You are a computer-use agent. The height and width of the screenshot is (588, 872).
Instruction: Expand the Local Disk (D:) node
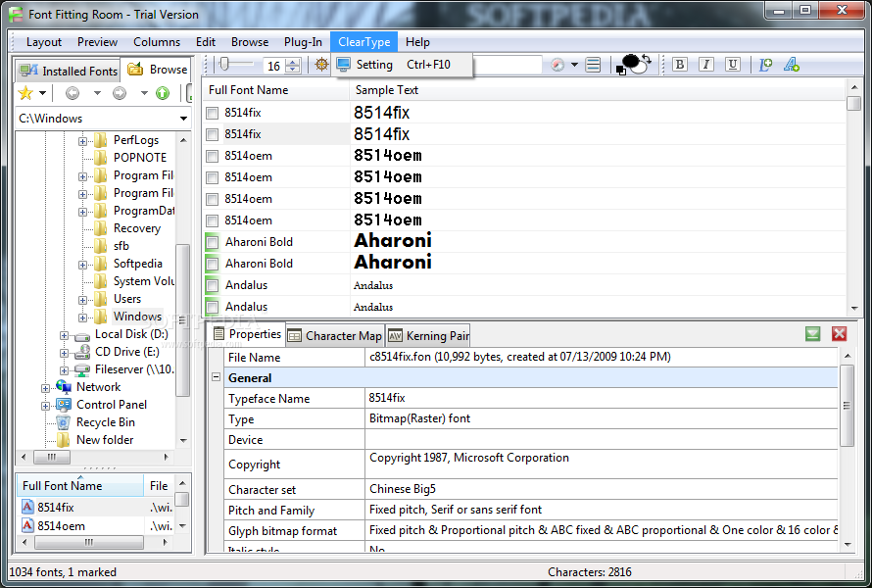[64, 335]
